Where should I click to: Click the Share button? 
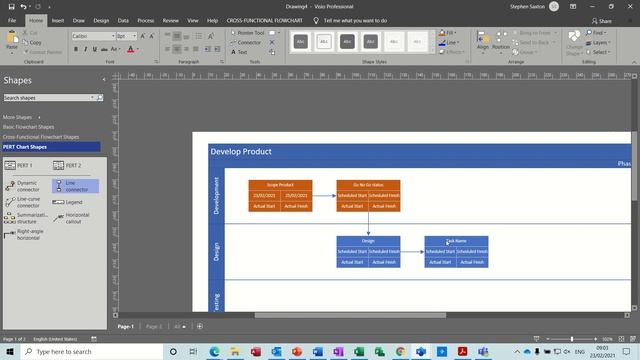602,21
